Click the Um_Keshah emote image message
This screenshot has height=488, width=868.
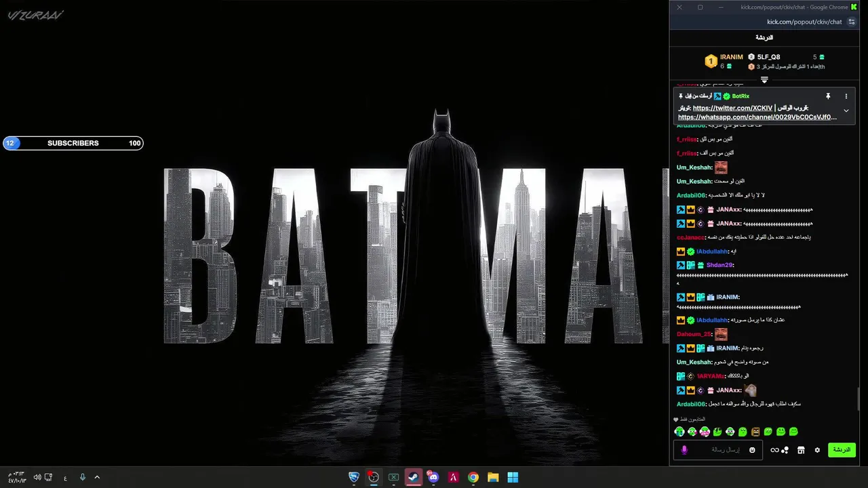[721, 167]
